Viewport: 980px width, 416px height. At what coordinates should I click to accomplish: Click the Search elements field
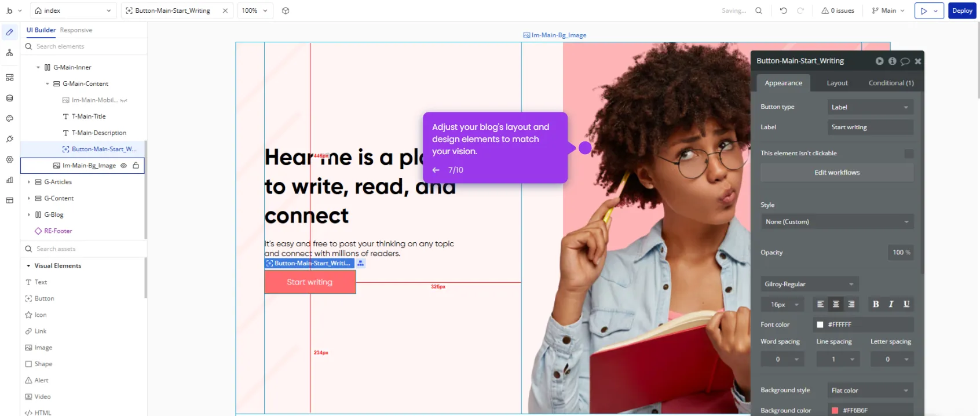coord(84,46)
